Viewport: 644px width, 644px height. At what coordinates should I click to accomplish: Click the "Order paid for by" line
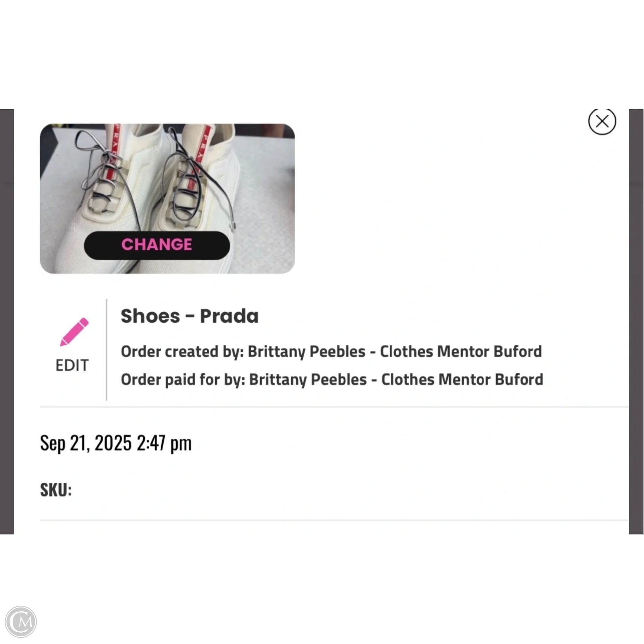[x=332, y=379]
